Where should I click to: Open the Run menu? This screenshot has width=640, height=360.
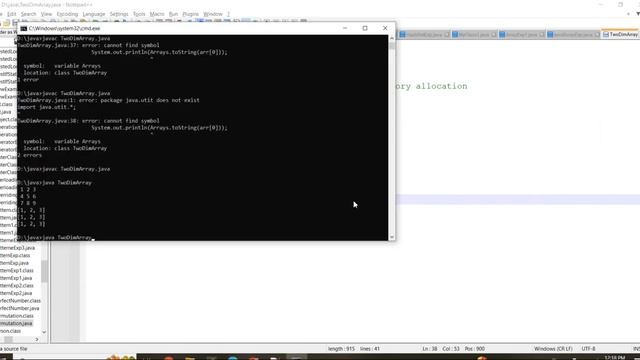tap(173, 14)
